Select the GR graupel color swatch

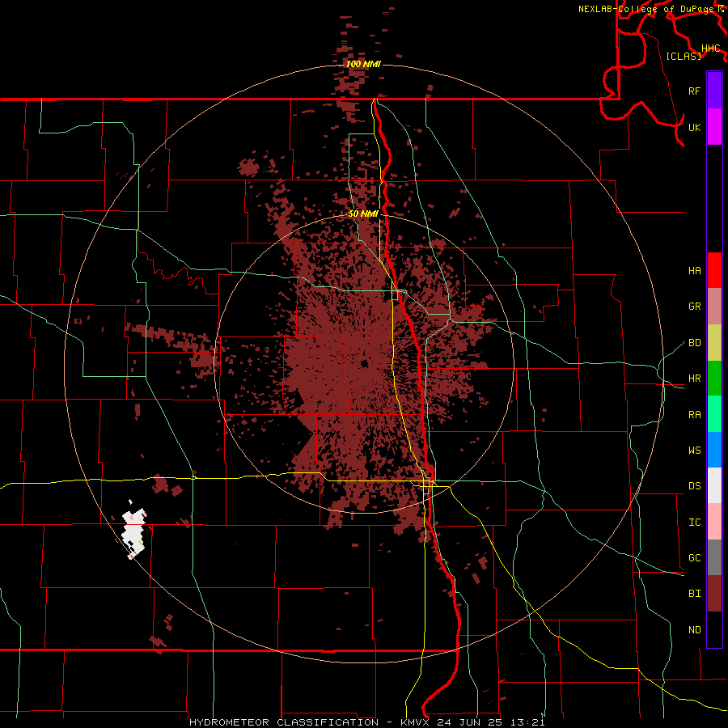point(714,307)
